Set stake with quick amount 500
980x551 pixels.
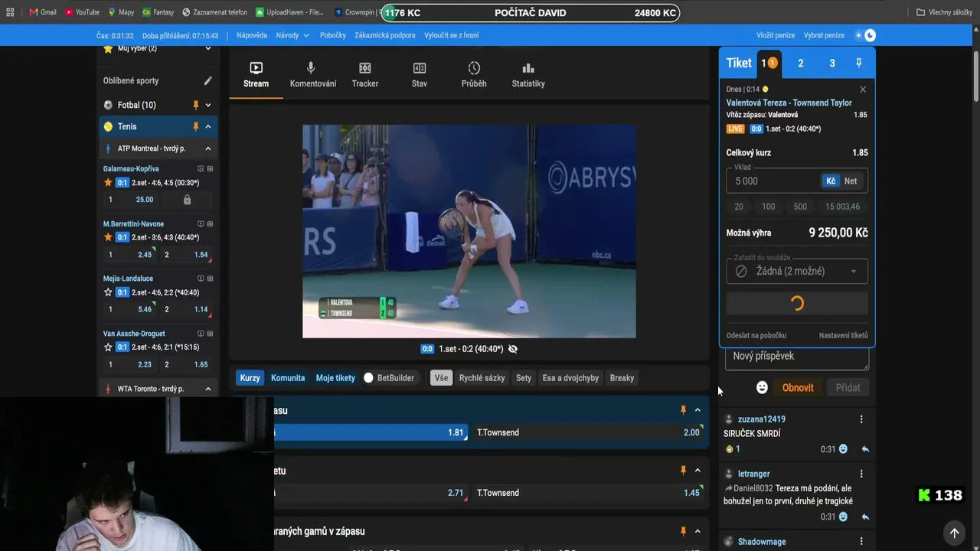(x=800, y=207)
